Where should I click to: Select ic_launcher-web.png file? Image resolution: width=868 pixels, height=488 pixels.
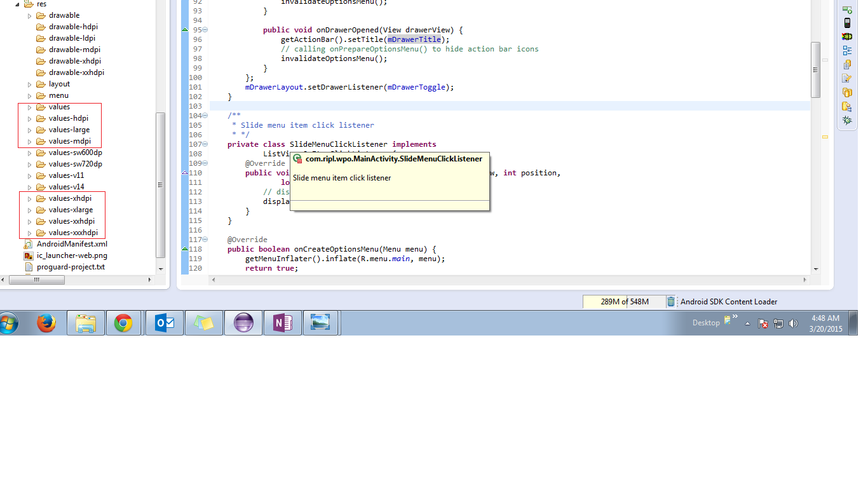tap(65, 255)
